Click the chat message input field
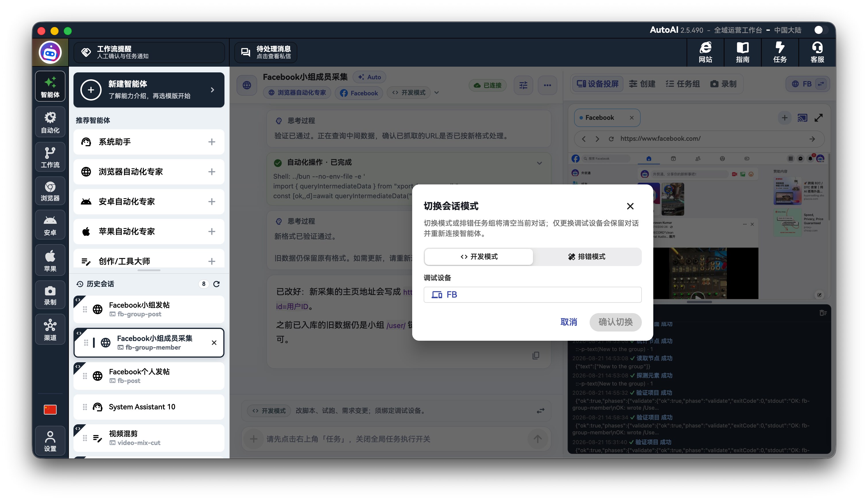Image resolution: width=868 pixels, height=501 pixels. [396, 439]
